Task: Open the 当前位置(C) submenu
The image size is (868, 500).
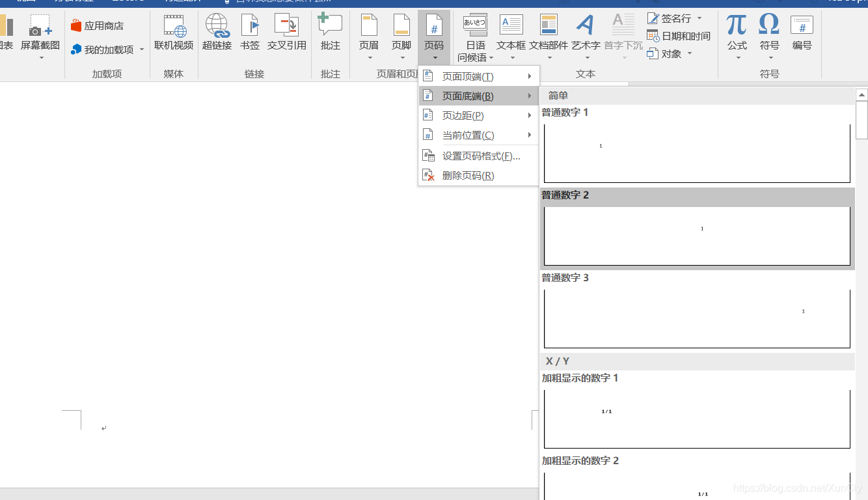Action: (x=478, y=135)
